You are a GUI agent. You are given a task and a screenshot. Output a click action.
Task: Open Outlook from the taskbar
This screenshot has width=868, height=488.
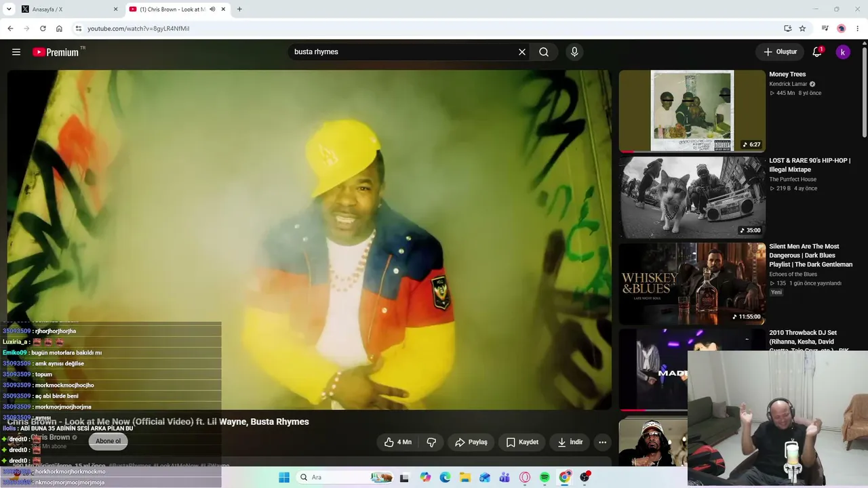pyautogui.click(x=485, y=477)
